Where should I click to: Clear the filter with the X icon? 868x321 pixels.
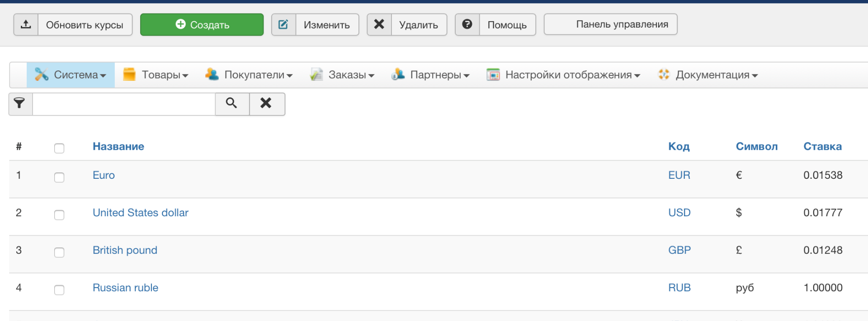point(266,104)
